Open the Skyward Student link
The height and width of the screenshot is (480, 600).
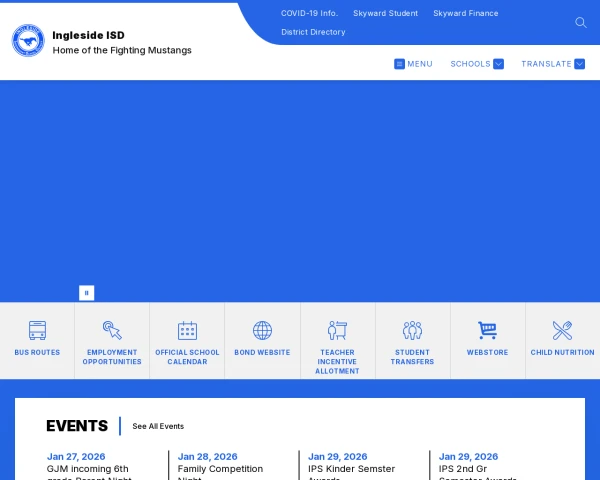pyautogui.click(x=385, y=14)
